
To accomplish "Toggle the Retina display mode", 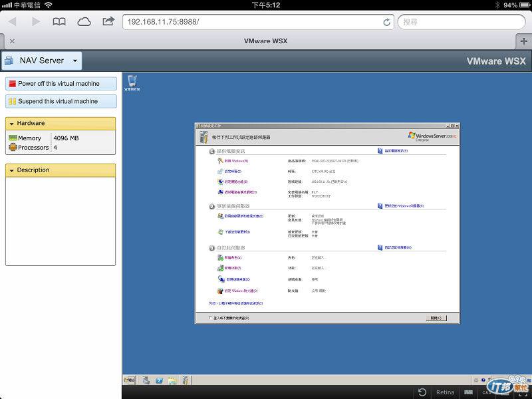I will click(445, 392).
